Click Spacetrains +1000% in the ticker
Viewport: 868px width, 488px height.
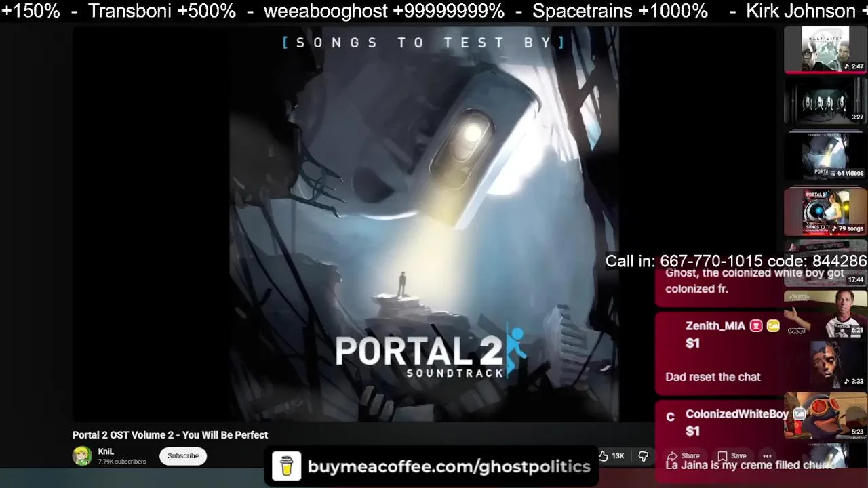point(620,11)
